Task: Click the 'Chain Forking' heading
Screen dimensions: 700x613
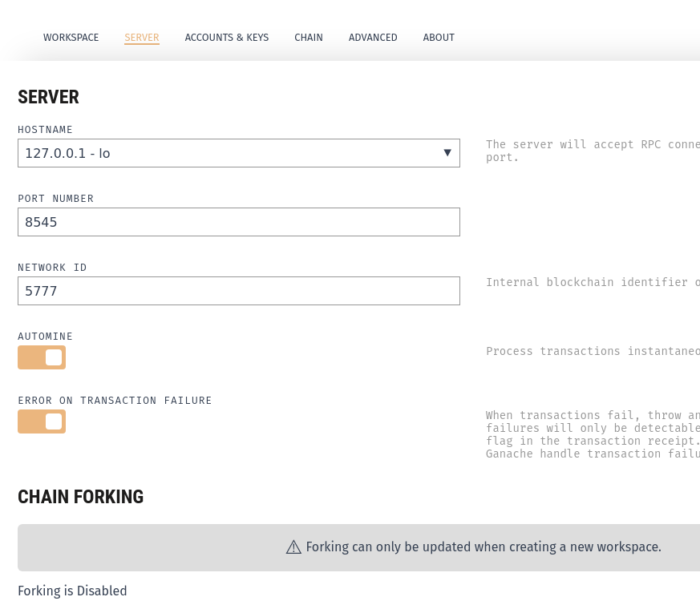Action: coord(81,497)
